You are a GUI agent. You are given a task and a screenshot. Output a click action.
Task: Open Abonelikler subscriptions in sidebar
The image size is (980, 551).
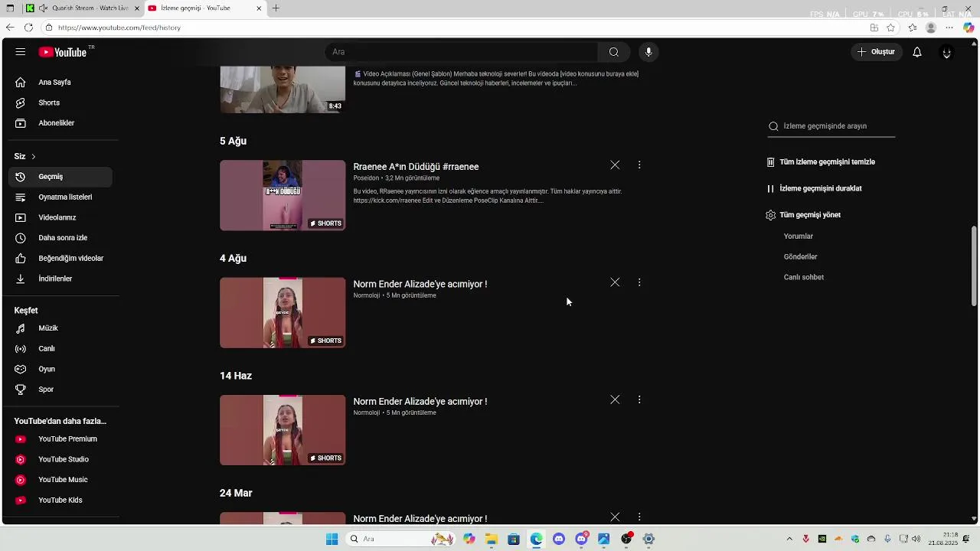60,123
